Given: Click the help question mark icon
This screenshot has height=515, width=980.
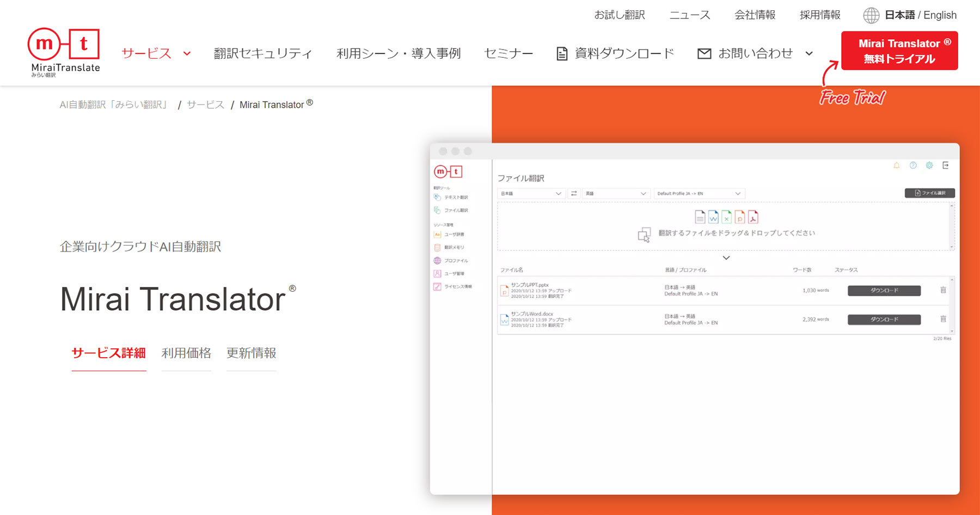Looking at the screenshot, I should [913, 165].
